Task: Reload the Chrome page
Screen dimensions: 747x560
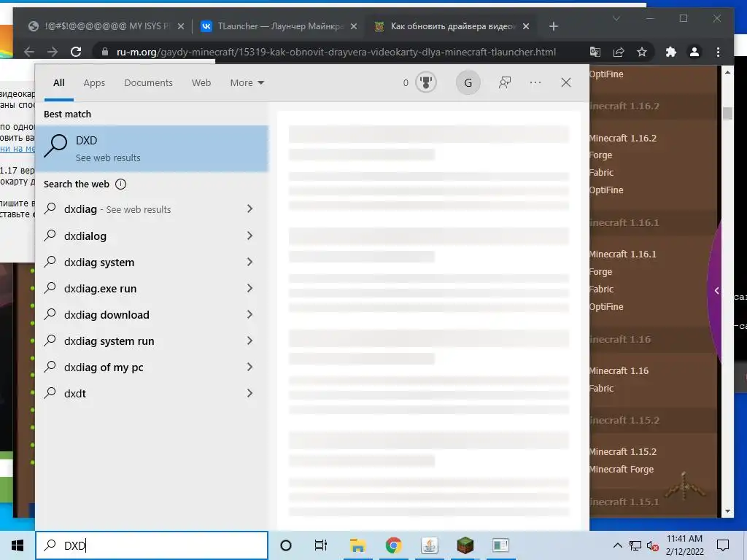Action: [76, 52]
